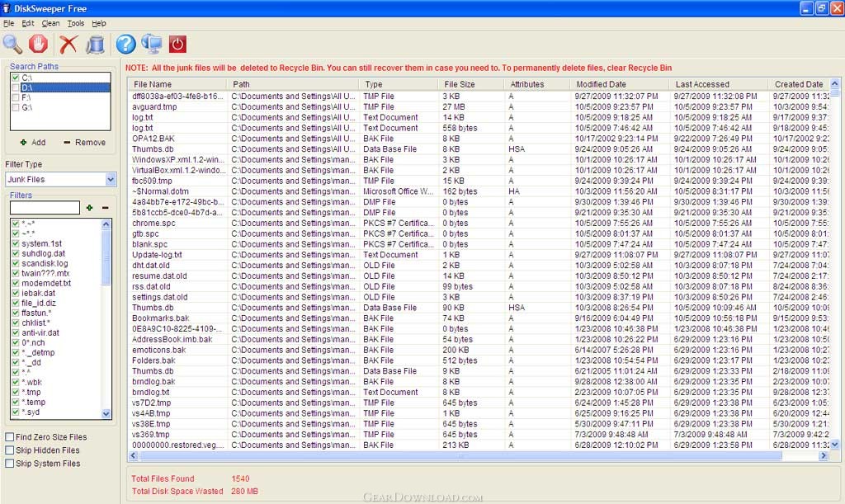Start a scan with the magnifier icon
This screenshot has height=504, width=845.
pyautogui.click(x=12, y=45)
